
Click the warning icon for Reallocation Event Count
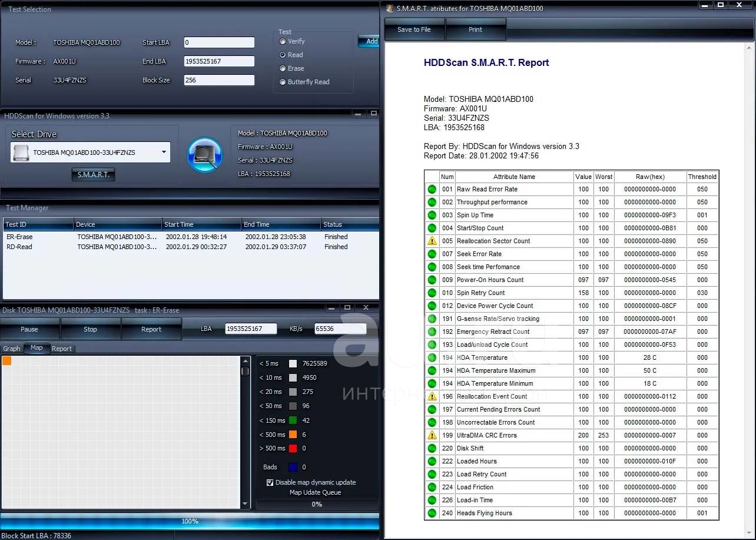[432, 396]
